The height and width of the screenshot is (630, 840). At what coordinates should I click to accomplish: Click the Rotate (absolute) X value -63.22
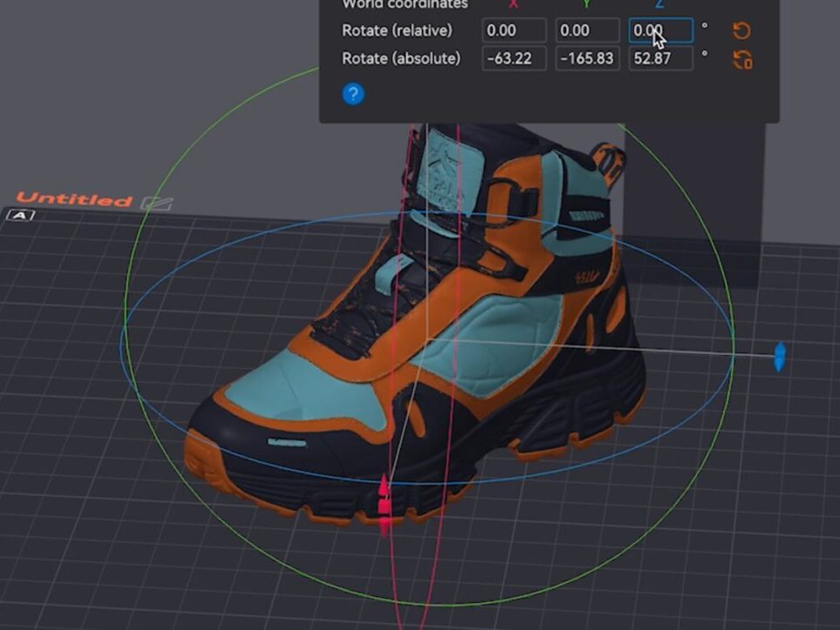(x=514, y=58)
